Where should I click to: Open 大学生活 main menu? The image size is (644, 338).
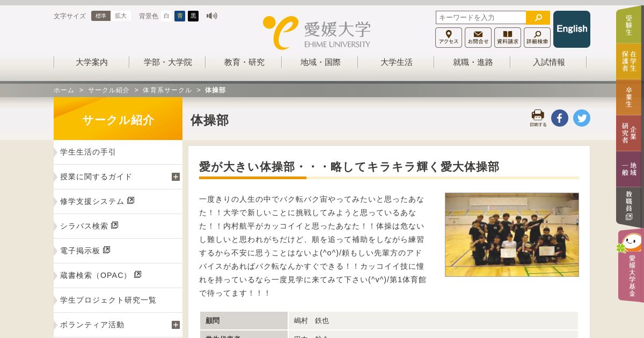[396, 62]
